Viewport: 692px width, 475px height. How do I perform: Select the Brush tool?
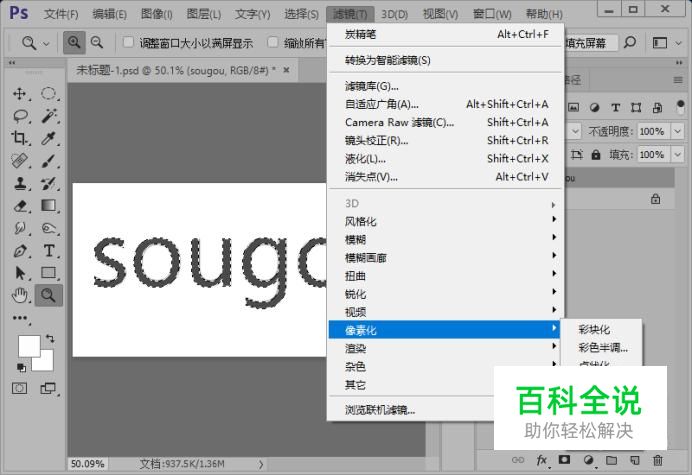49,161
